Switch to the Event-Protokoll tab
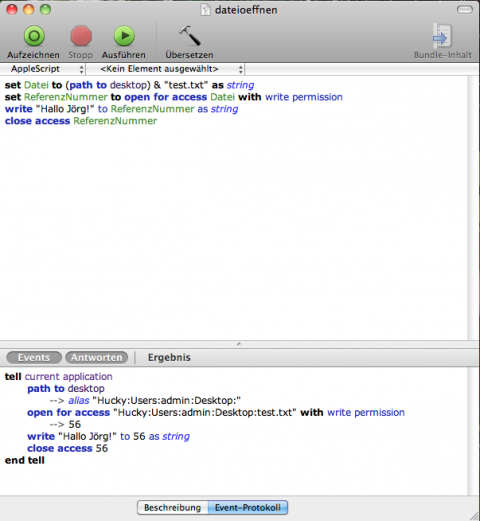The width and height of the screenshot is (480, 521). click(x=248, y=507)
